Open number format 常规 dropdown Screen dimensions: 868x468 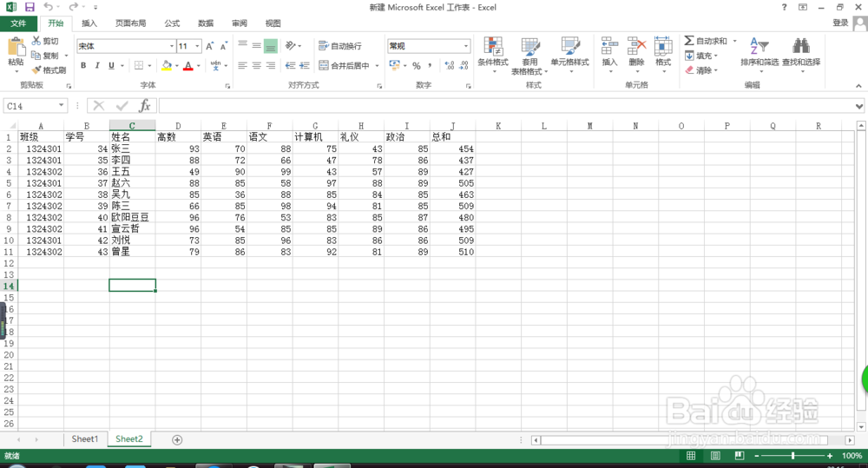pyautogui.click(x=466, y=46)
